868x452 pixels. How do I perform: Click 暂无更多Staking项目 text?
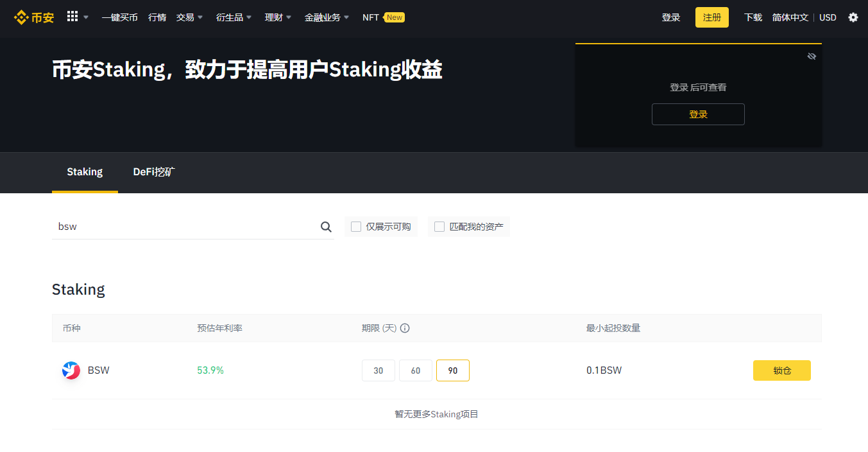click(x=437, y=414)
